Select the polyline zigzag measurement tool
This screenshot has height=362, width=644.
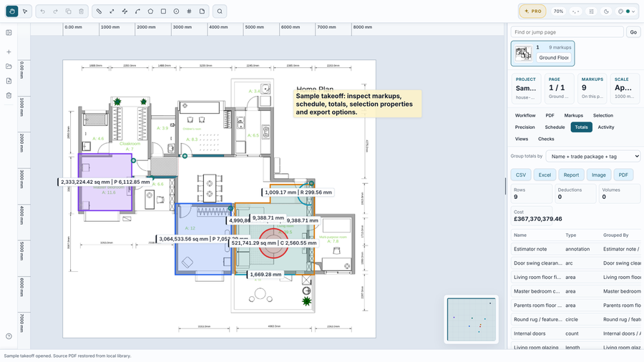pos(125,11)
